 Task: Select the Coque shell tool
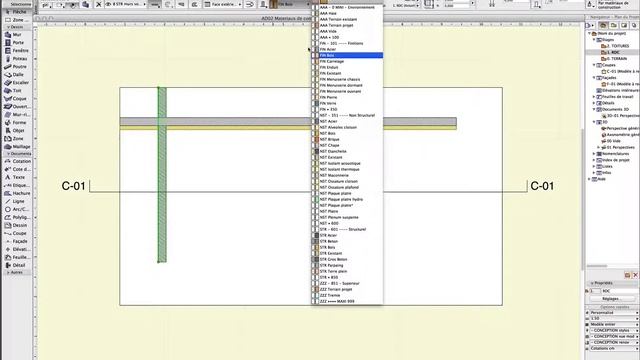(x=16, y=98)
